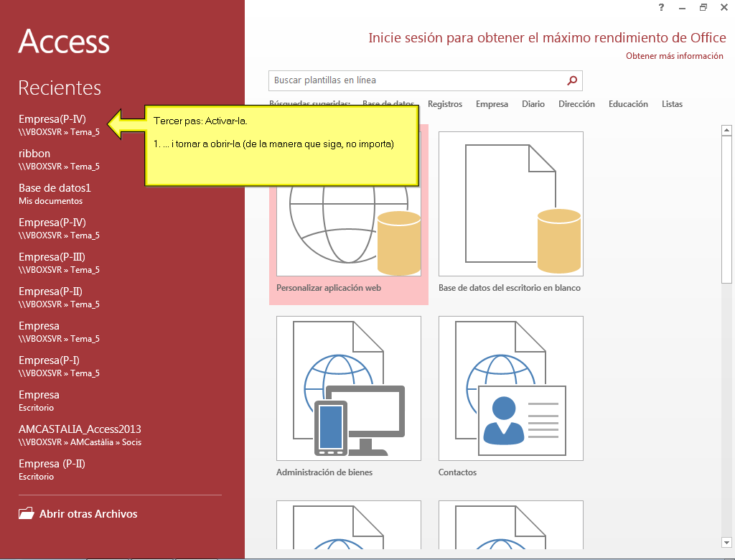Screen dimensions: 735x560
Task: Restore down the Access window
Action: click(703, 7)
